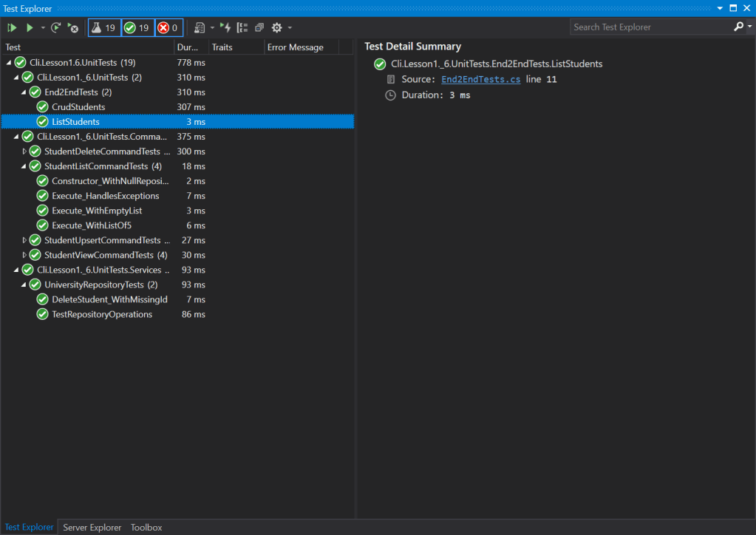
Task: Open the settings gear icon
Action: pos(276,27)
